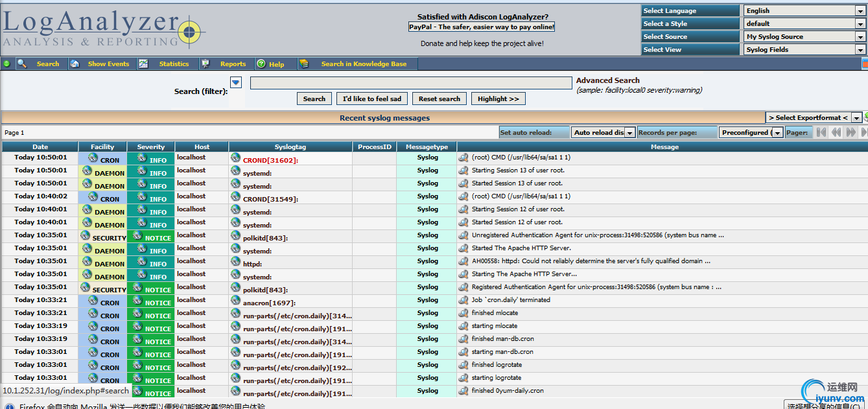Click message text Started Session 13 of user root
Screen dimensions: 868x409
(x=517, y=183)
